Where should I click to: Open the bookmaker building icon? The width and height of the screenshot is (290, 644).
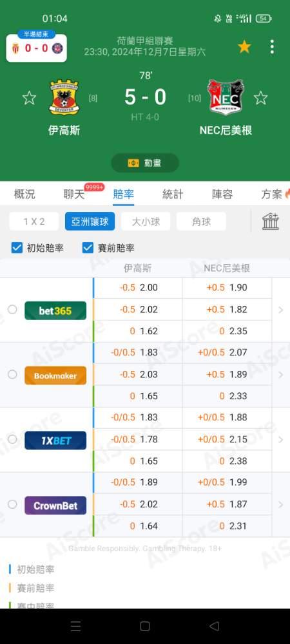click(x=271, y=222)
